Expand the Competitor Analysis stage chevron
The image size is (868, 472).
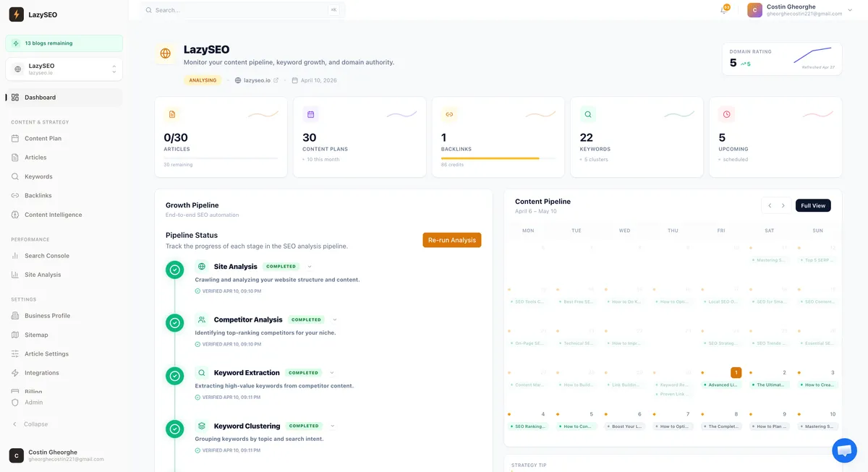pyautogui.click(x=335, y=319)
